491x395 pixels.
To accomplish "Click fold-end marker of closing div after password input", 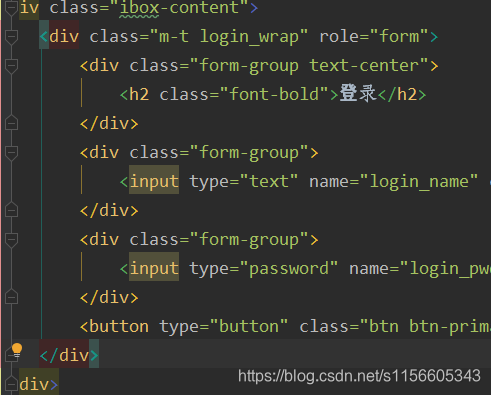I will pyautogui.click(x=12, y=297).
